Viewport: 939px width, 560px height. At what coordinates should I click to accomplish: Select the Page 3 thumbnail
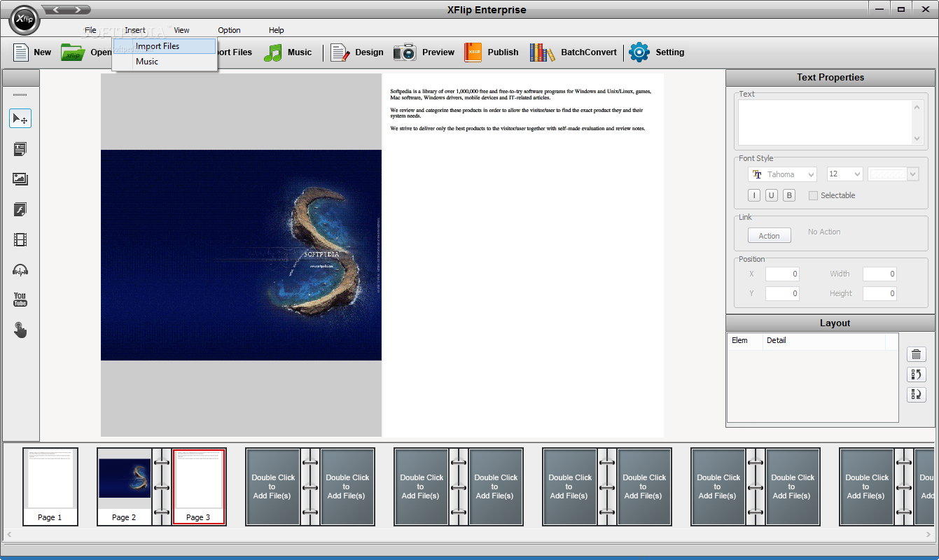pyautogui.click(x=199, y=486)
